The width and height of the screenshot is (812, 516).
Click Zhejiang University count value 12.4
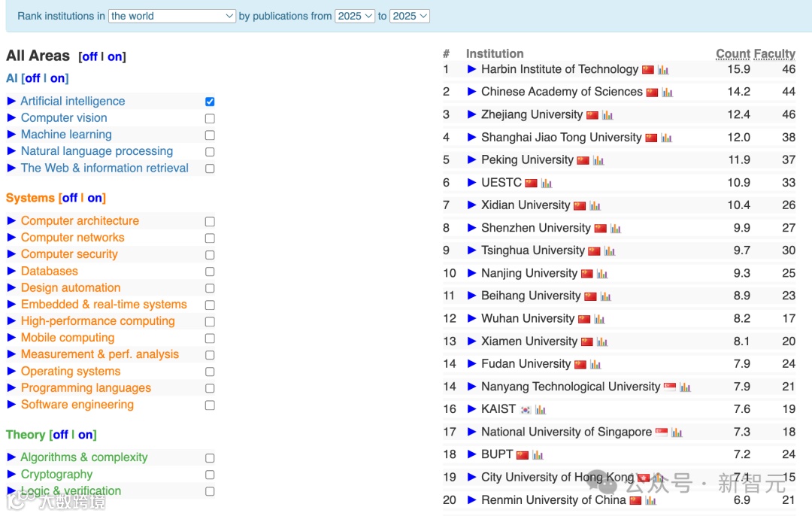tap(738, 114)
